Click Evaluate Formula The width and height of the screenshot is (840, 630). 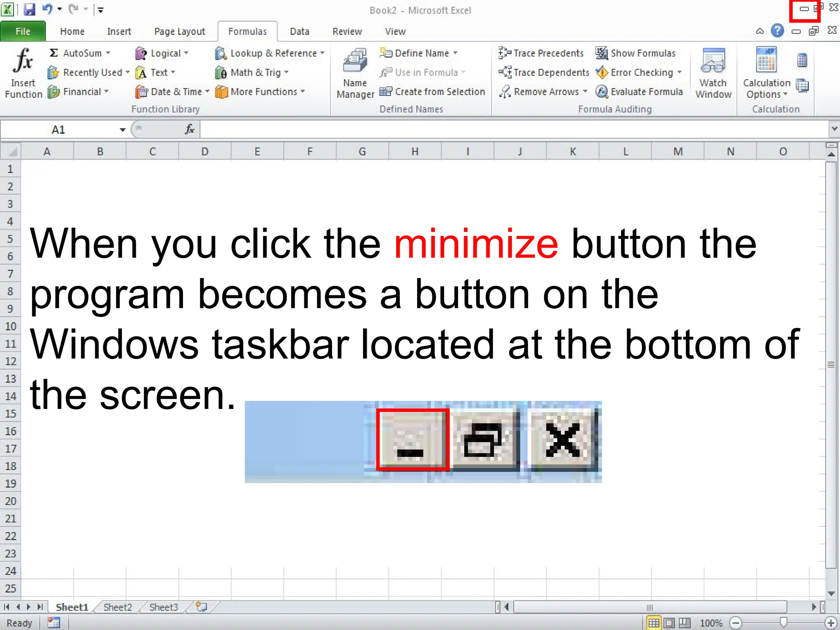pos(639,91)
